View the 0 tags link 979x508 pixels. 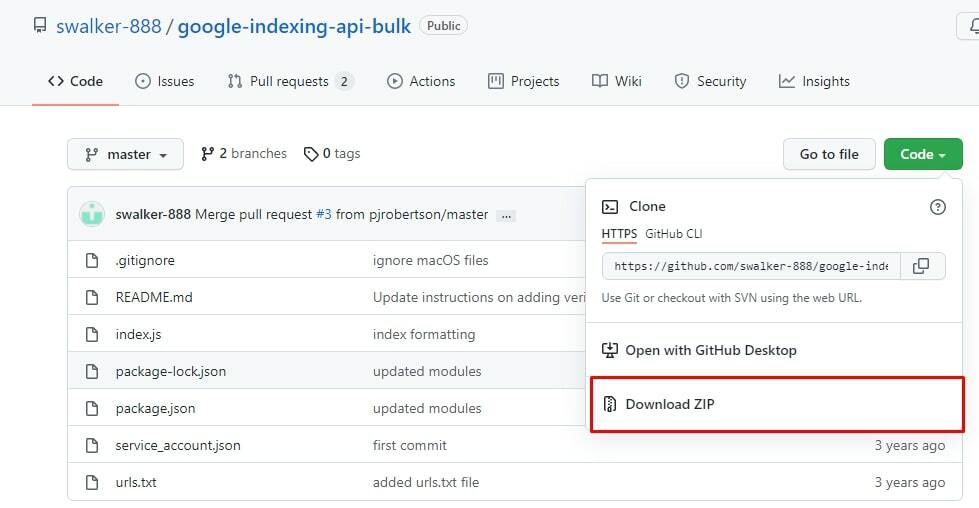pos(332,154)
